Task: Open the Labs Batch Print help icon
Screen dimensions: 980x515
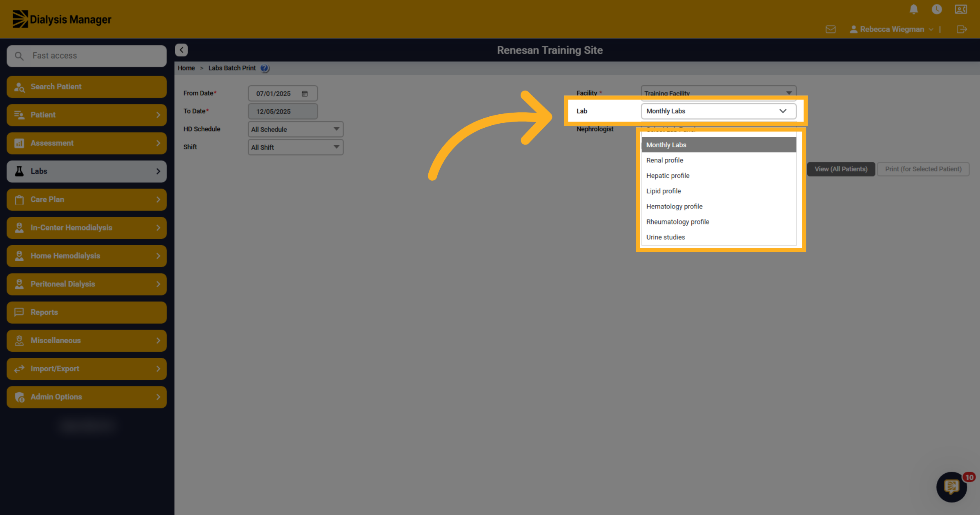Action: (x=265, y=68)
